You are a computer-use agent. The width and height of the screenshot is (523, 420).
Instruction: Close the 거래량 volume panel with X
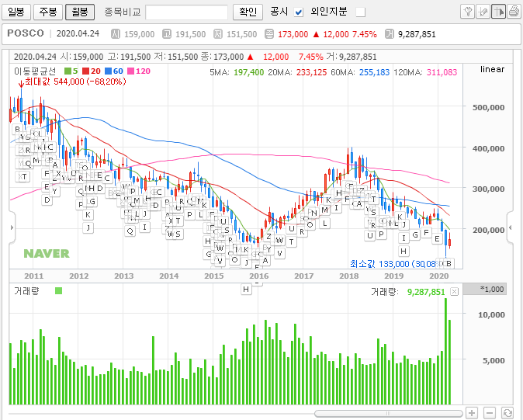click(x=454, y=292)
